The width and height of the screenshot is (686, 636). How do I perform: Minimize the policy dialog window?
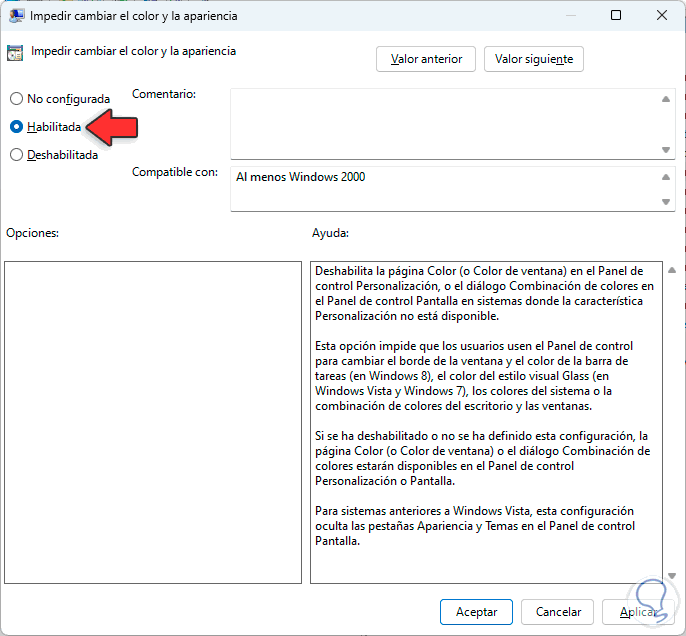point(569,16)
